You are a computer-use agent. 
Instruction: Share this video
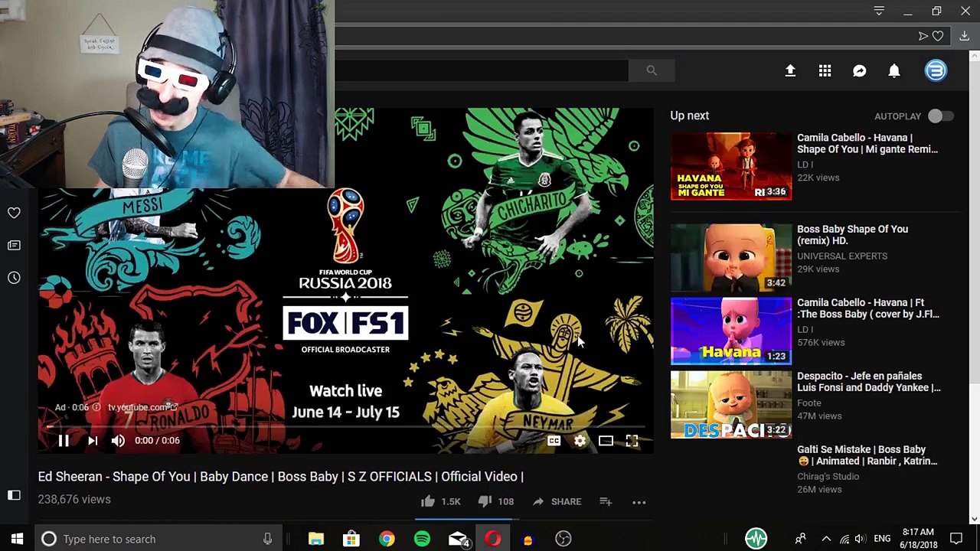(557, 501)
